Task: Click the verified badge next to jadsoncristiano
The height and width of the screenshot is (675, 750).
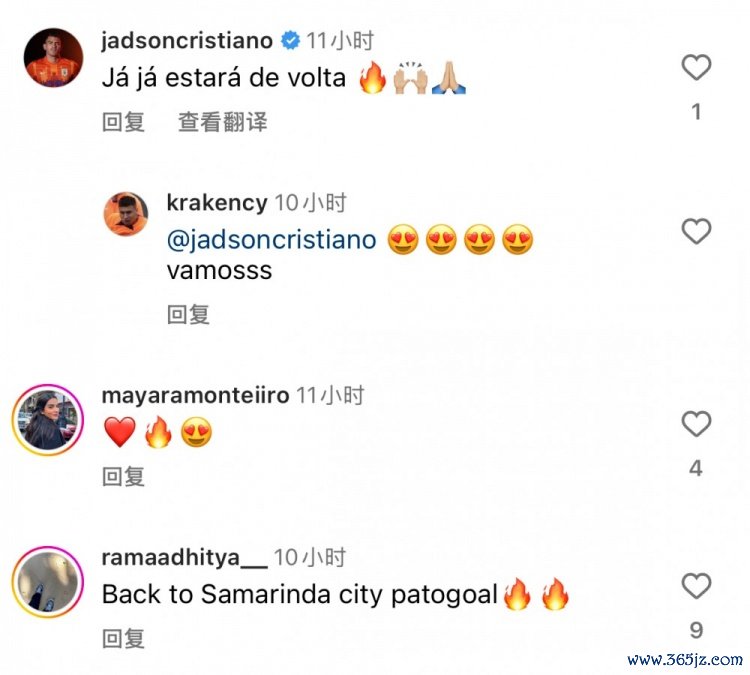Action: [290, 41]
